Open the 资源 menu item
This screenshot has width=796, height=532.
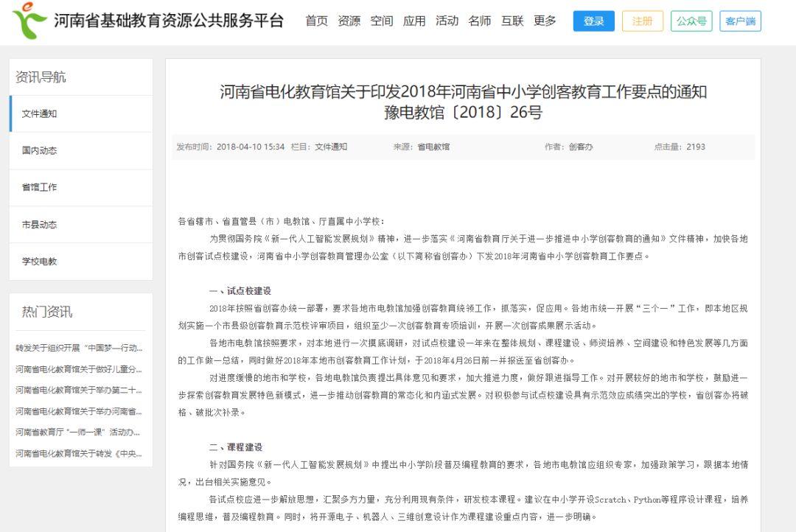click(x=349, y=21)
